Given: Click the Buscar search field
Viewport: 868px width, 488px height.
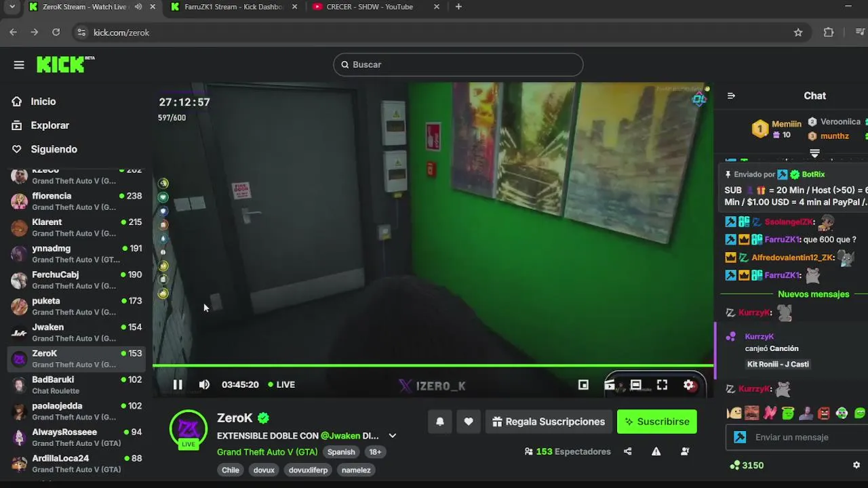Looking at the screenshot, I should [458, 64].
